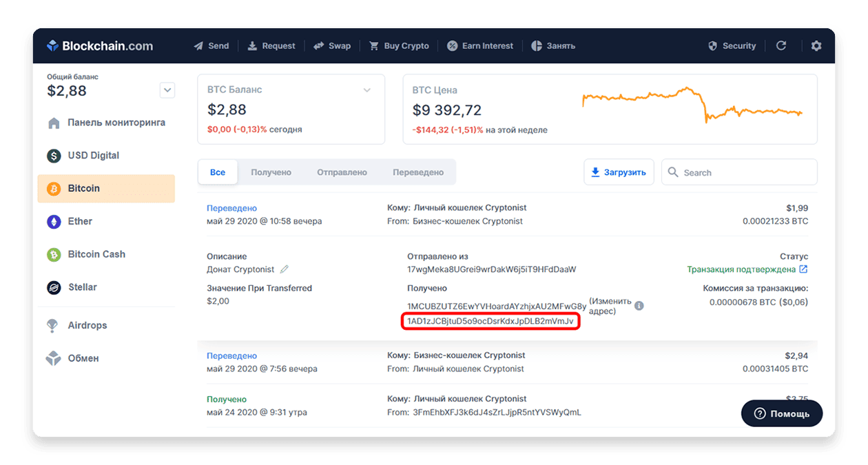868x465 pixels.
Task: Open Send in the top navigation
Action: click(211, 46)
